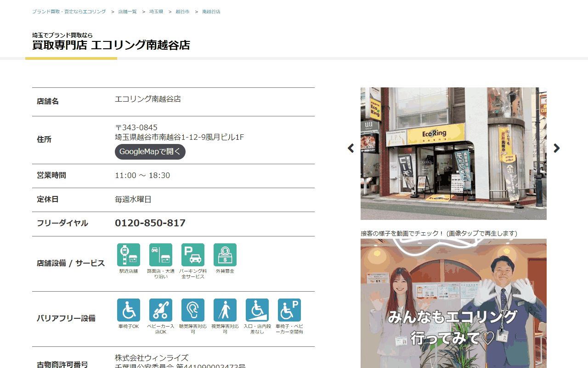Click the company name 株式会社ウィンライズ
Image resolution: width=588 pixels, height=368 pixels.
(x=152, y=358)
